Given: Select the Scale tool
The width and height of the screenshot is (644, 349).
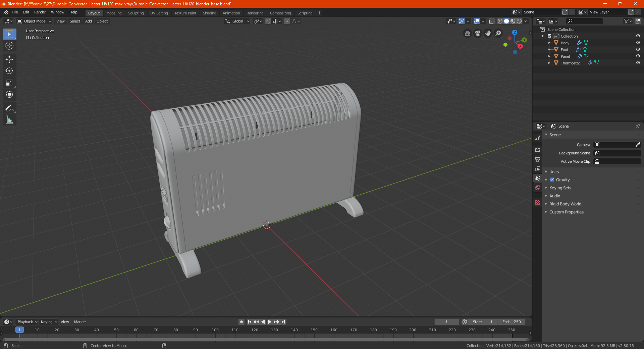Looking at the screenshot, I should click(9, 83).
